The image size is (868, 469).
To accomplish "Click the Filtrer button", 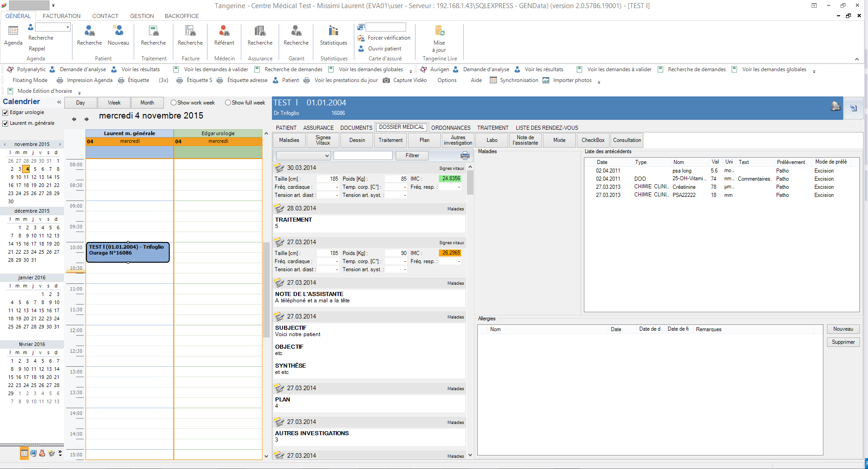I will 412,155.
